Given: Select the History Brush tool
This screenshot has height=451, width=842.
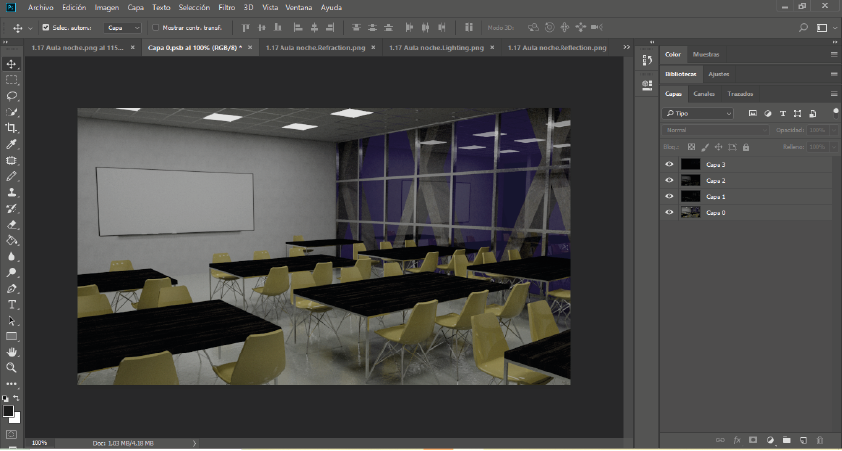Looking at the screenshot, I should click(x=11, y=208).
